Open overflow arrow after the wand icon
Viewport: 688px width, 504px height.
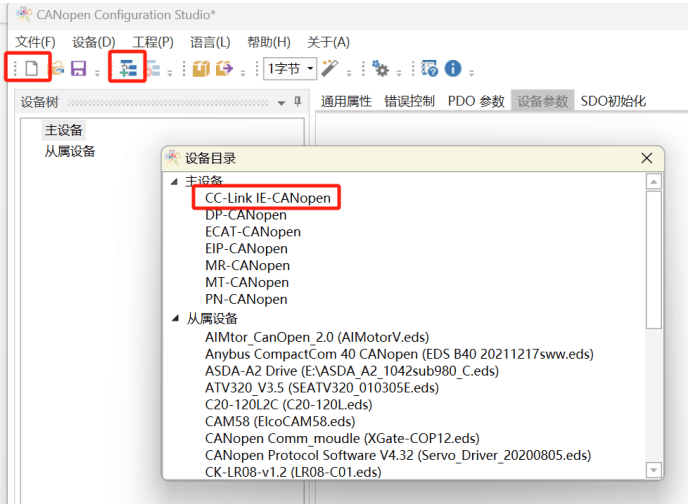coord(349,73)
